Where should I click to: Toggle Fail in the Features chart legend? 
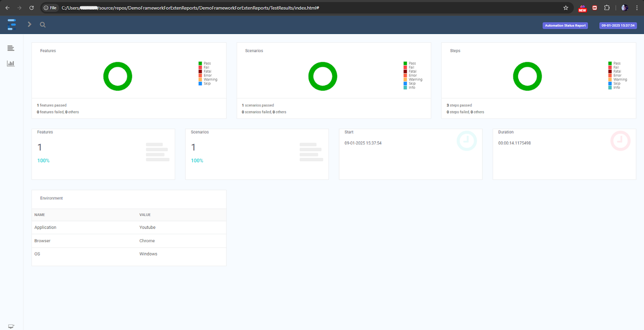[x=204, y=68]
